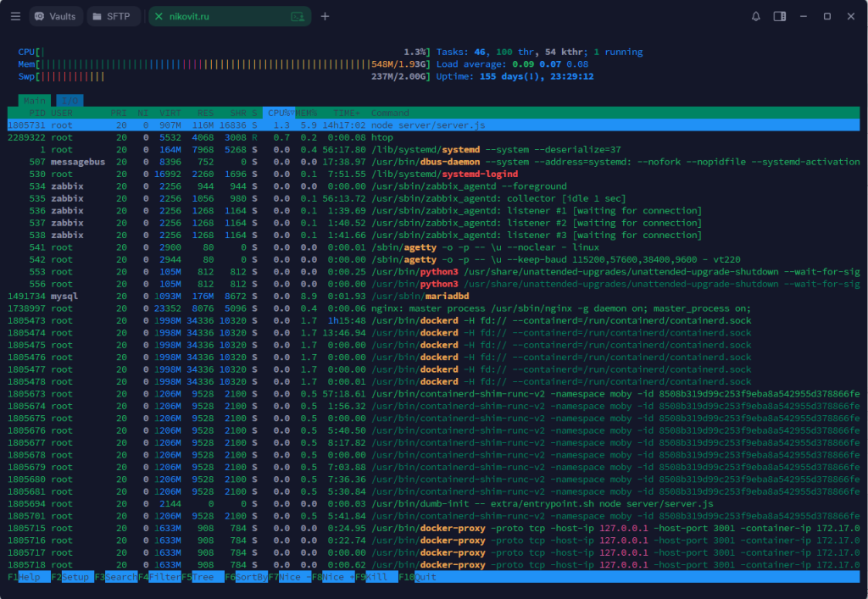Select the docker-proxy row with PID 1805715
This screenshot has height=599, width=868.
pos(433,528)
